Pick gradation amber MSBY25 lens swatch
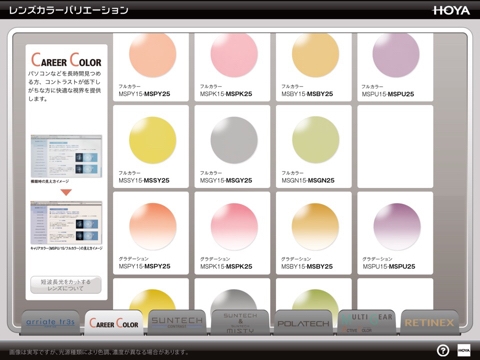The height and width of the screenshot is (360, 480). click(x=315, y=227)
